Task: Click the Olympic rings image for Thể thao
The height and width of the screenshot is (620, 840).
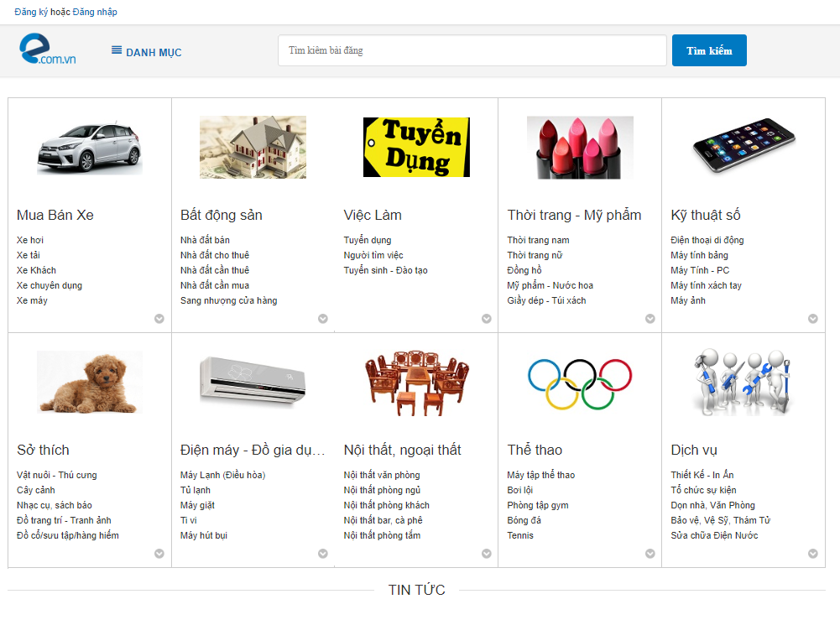Action: [580, 383]
